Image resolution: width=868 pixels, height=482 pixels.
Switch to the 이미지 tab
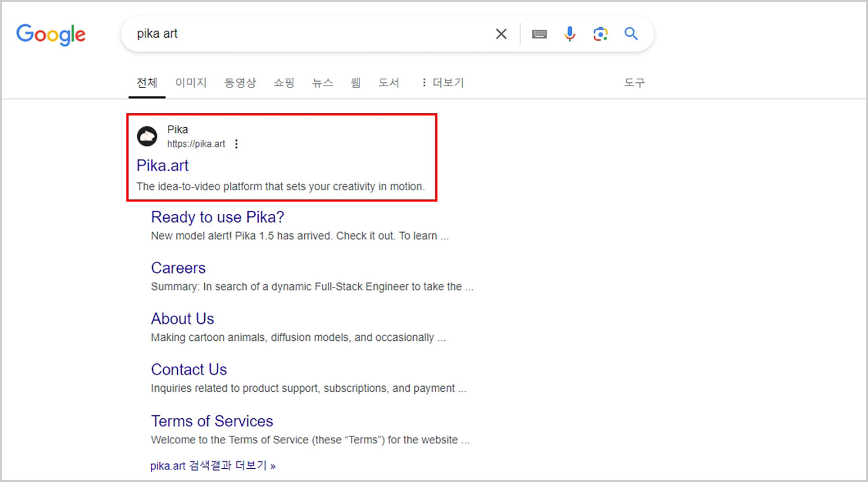[191, 83]
